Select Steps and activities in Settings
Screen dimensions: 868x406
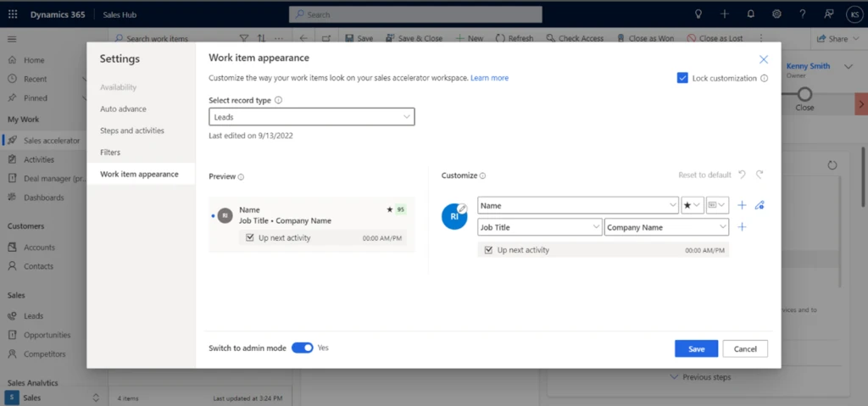pos(131,131)
